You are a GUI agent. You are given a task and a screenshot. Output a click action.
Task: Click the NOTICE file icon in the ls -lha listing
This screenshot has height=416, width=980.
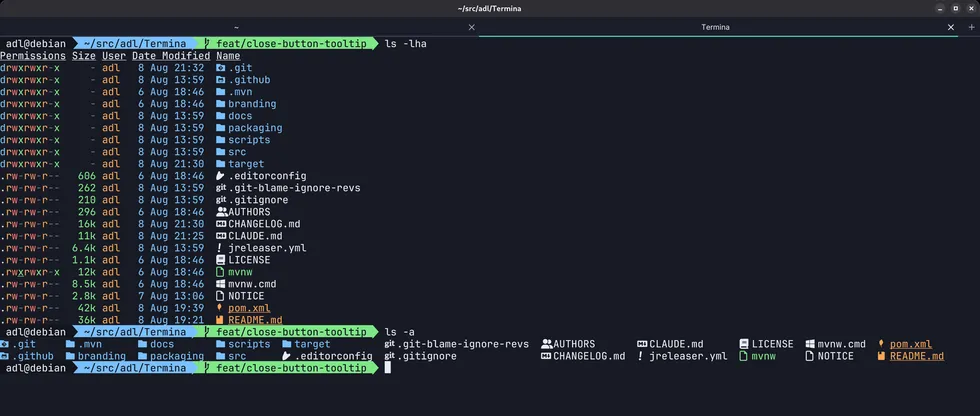[220, 296]
